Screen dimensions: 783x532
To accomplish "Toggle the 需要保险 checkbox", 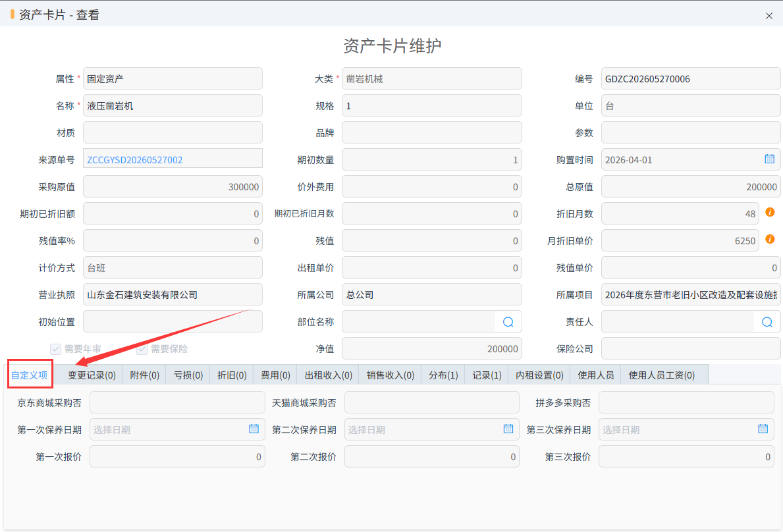I will click(142, 349).
